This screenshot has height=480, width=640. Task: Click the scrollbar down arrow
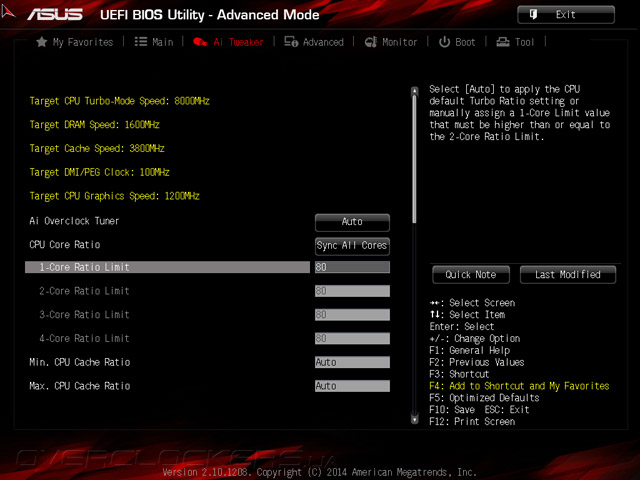click(x=415, y=419)
